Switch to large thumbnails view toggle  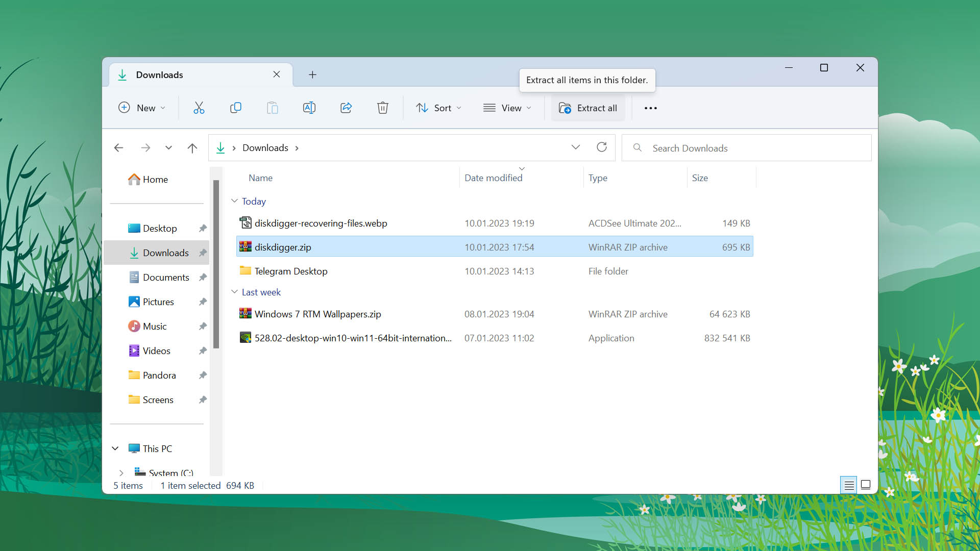tap(866, 485)
